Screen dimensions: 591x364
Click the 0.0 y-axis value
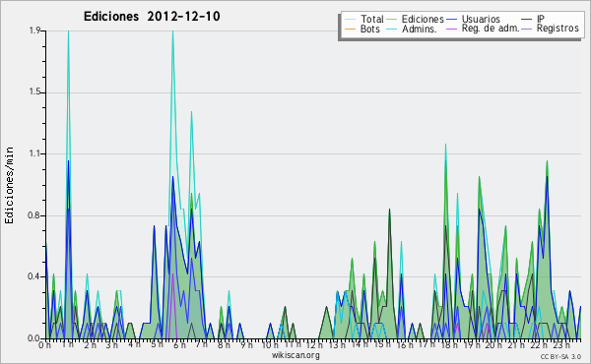tap(34, 338)
